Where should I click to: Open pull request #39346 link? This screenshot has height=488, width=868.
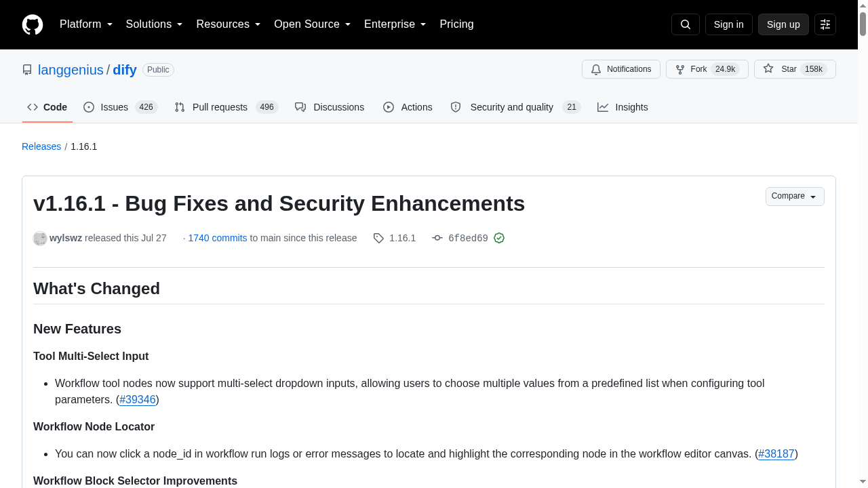138,399
